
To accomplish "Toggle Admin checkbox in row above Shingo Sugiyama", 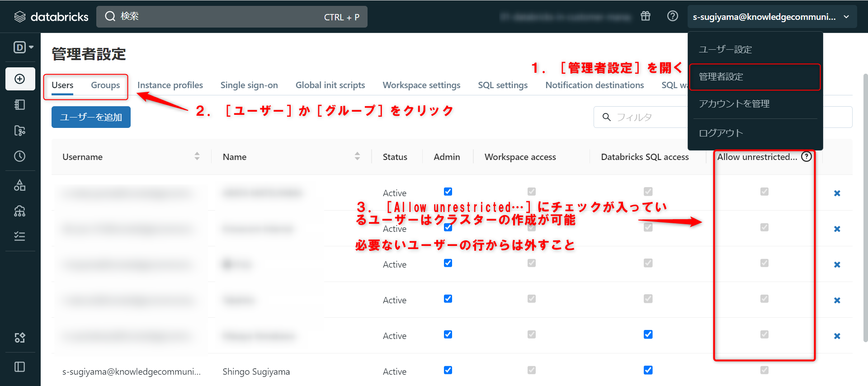I will coord(448,334).
